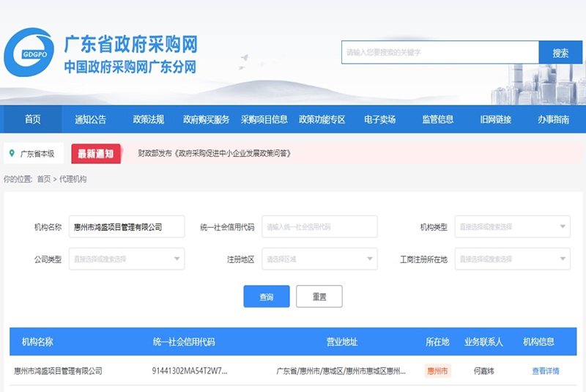Click the red 最新通知 badge
586x392 pixels.
96,154
